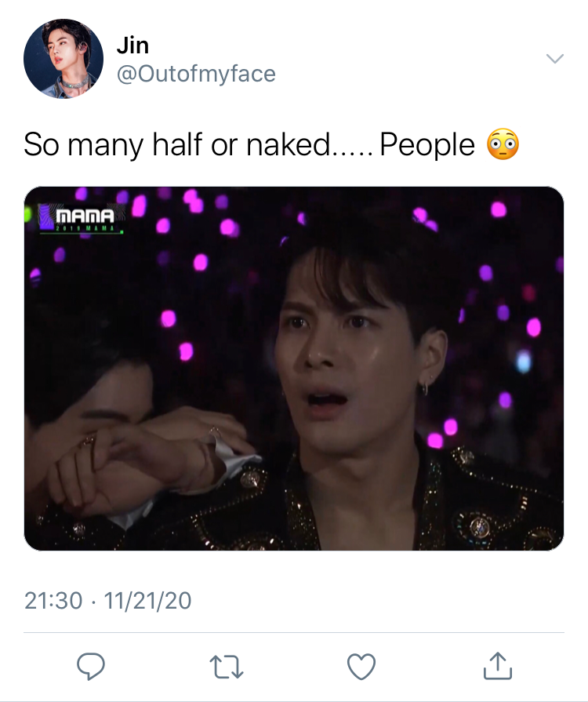
Task: Open the round profile avatar of Jin
Action: click(63, 59)
